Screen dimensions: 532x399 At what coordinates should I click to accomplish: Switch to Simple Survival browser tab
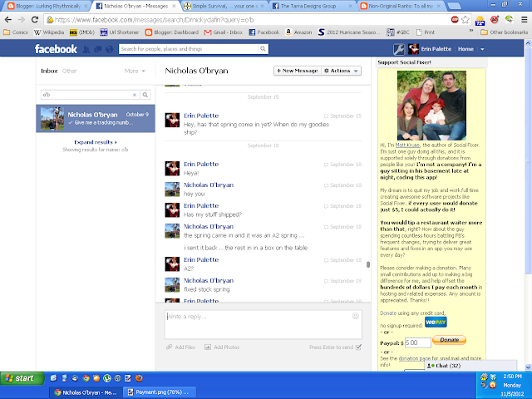coord(224,6)
